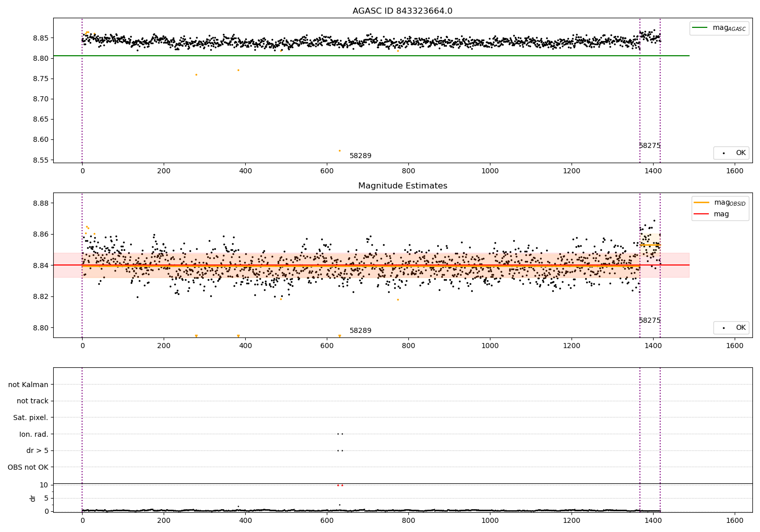Click the orange mag OBSID legend entry
760x532 pixels.
coord(719,203)
